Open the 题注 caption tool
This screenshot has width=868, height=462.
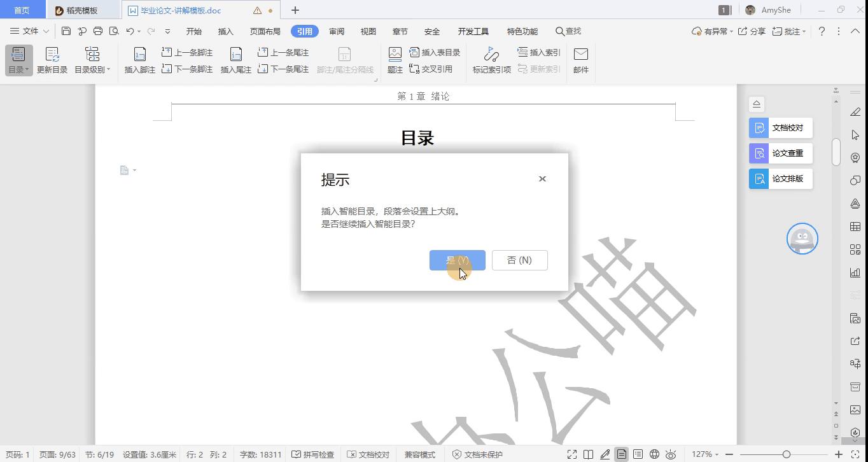[x=395, y=60]
